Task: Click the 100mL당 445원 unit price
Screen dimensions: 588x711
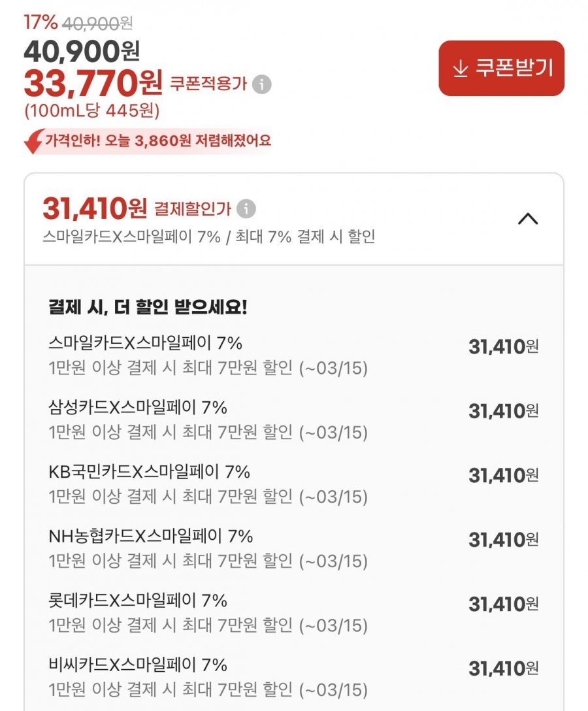Action: 91,110
